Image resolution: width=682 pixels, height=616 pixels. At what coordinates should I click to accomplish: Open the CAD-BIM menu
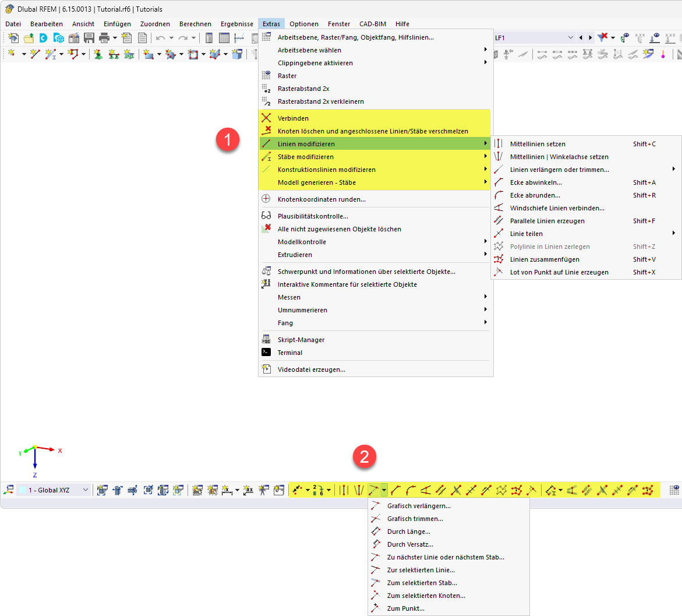pos(373,24)
